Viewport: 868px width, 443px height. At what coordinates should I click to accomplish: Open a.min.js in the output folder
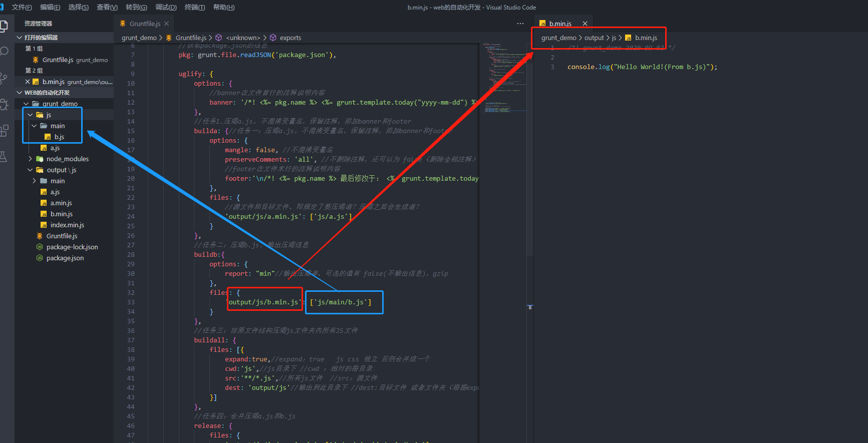point(61,203)
